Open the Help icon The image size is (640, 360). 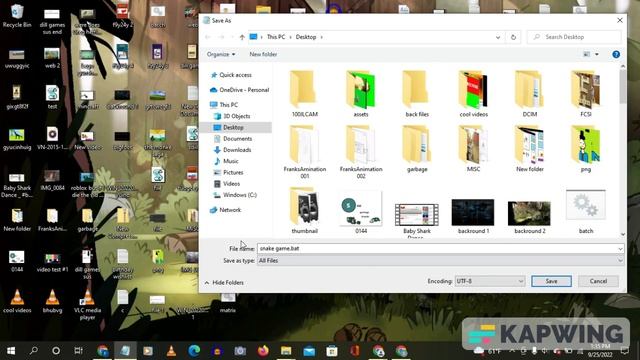pos(616,54)
